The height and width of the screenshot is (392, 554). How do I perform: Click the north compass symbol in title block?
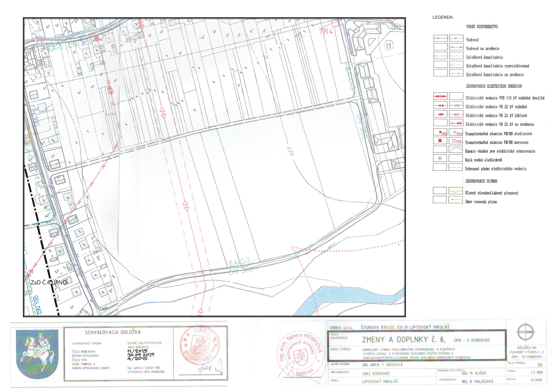526,332
